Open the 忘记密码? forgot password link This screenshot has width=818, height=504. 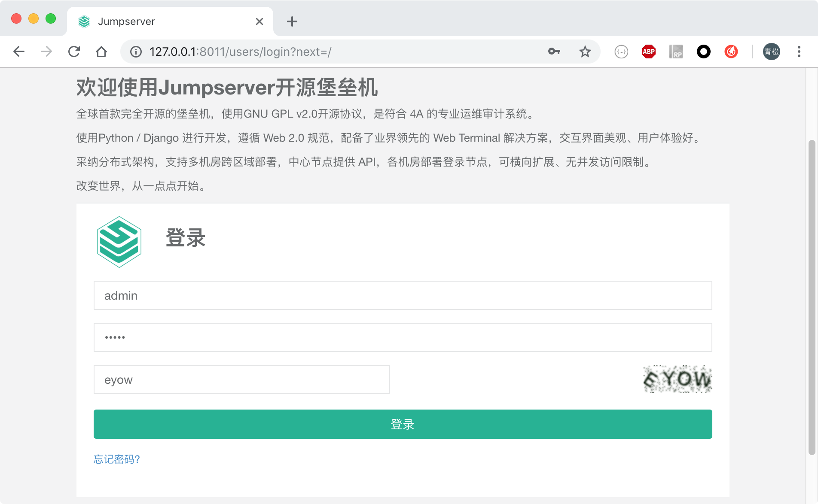[x=117, y=459]
